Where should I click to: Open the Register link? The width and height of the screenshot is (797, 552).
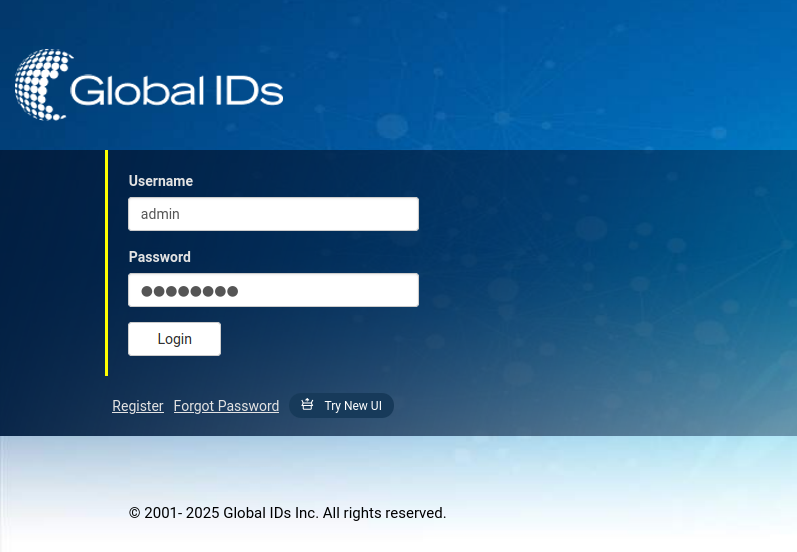tap(138, 406)
